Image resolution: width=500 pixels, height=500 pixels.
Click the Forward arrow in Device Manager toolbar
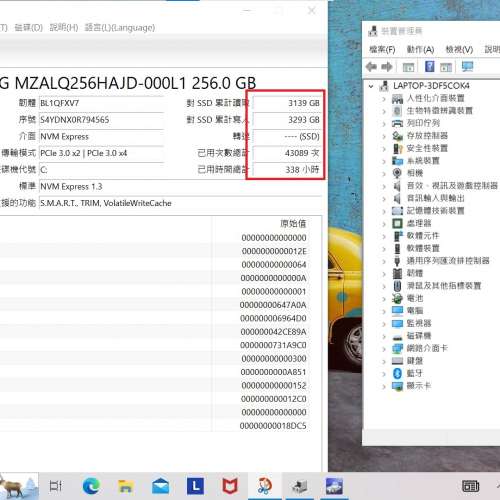(x=387, y=67)
